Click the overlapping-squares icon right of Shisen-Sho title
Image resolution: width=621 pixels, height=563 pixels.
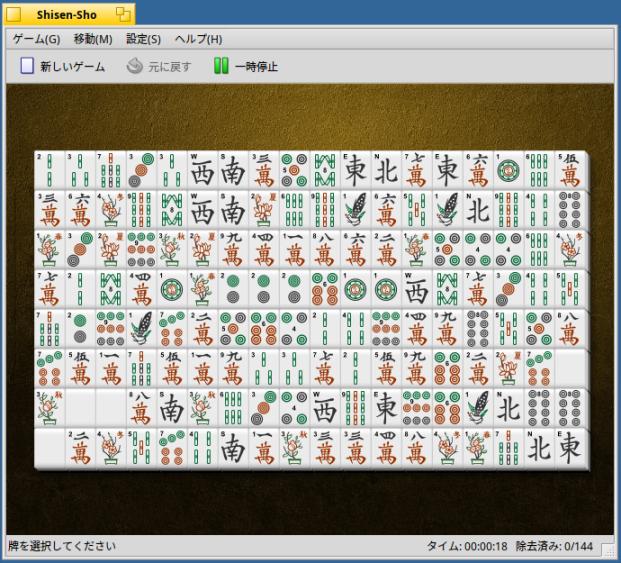point(123,15)
